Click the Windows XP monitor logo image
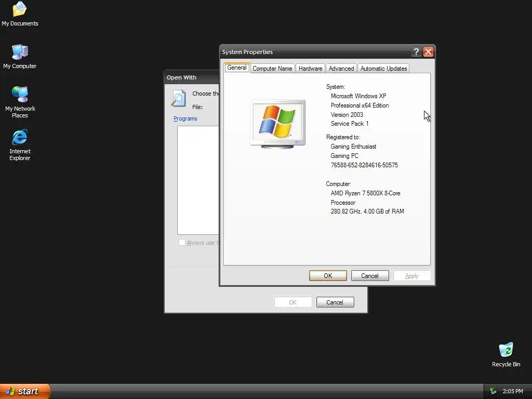This screenshot has width=532, height=399. coord(278,124)
